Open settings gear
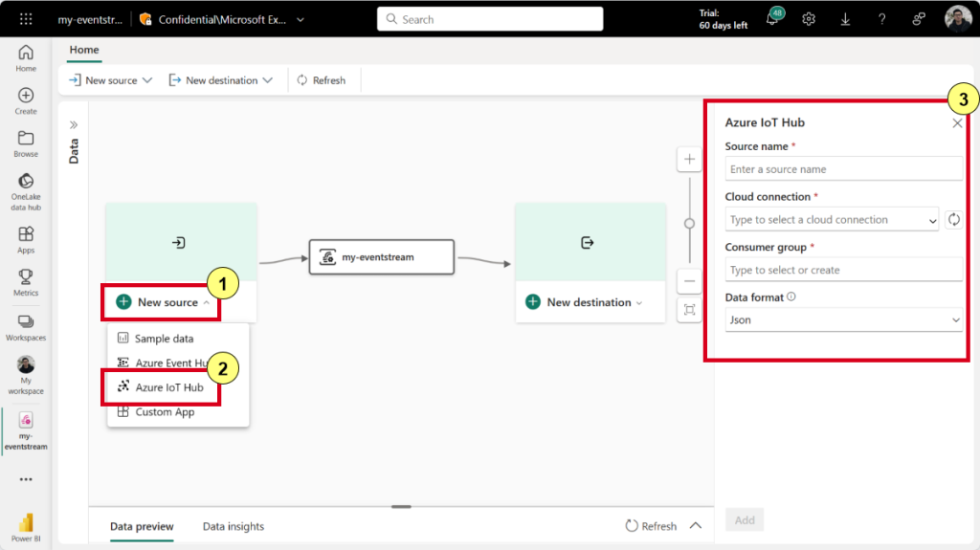This screenshot has height=550, width=980. pos(809,19)
